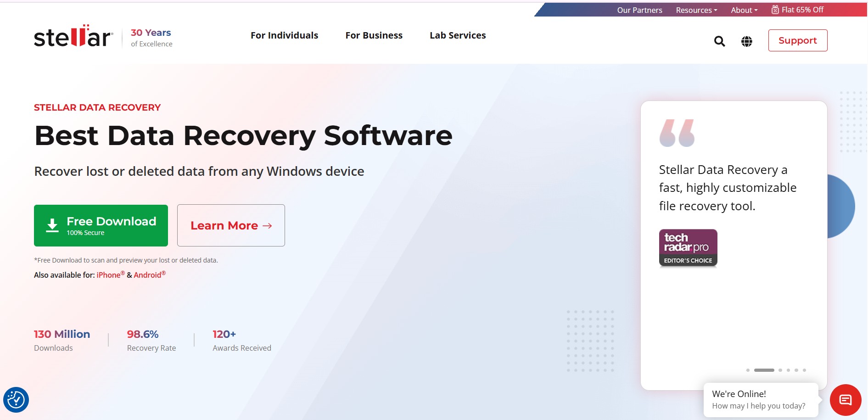Select the last testimonial carousel dot
Viewport: 868px width, 420px height.
[804, 370]
